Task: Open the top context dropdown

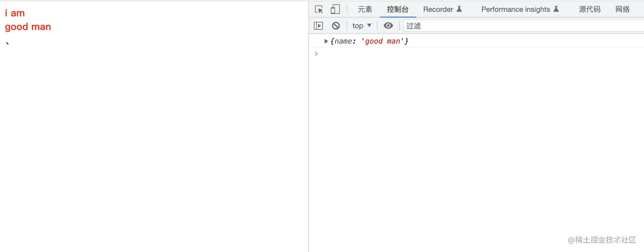Action: (x=362, y=26)
